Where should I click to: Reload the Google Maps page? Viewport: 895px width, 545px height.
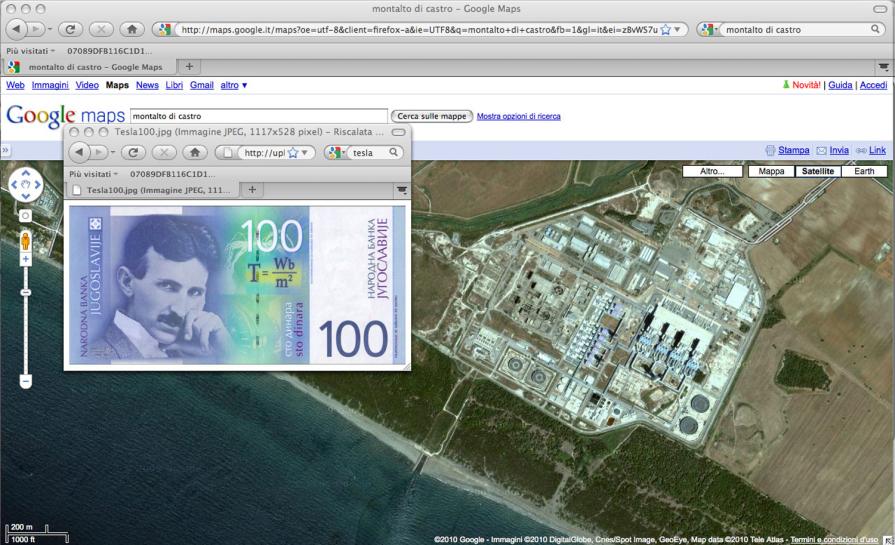coord(70,30)
